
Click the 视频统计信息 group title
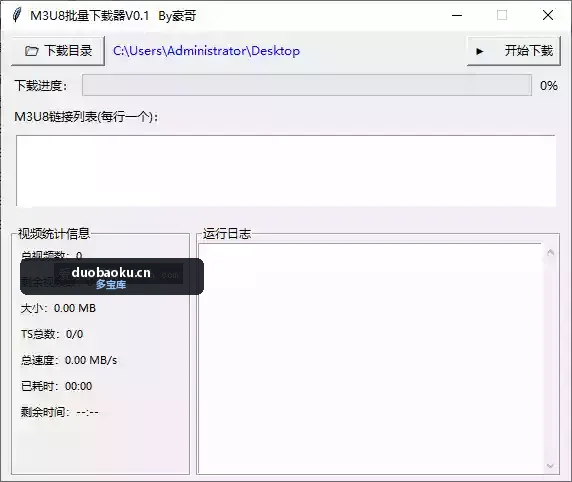[x=54, y=234]
